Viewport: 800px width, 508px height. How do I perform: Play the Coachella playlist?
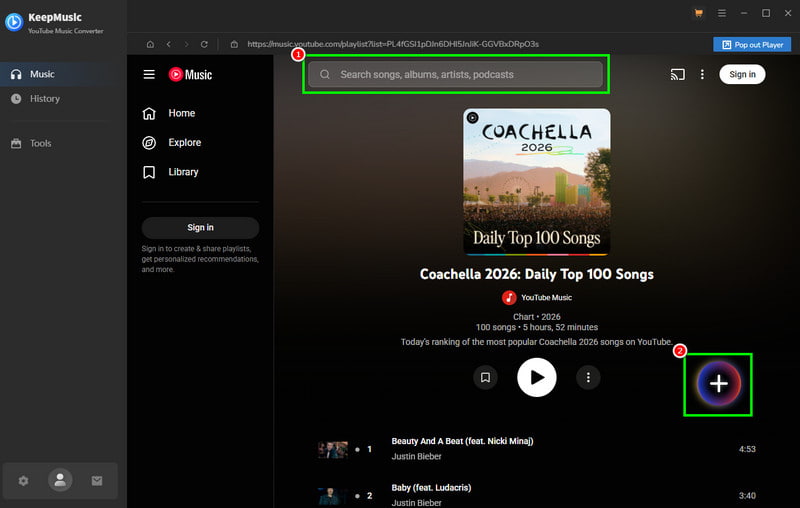(537, 377)
